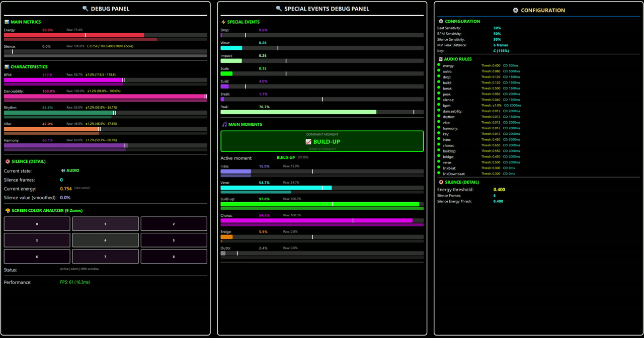Toggle the green dot for the linkDownbeat rule
Viewport: 644px width, 338px height.
[x=439, y=173]
